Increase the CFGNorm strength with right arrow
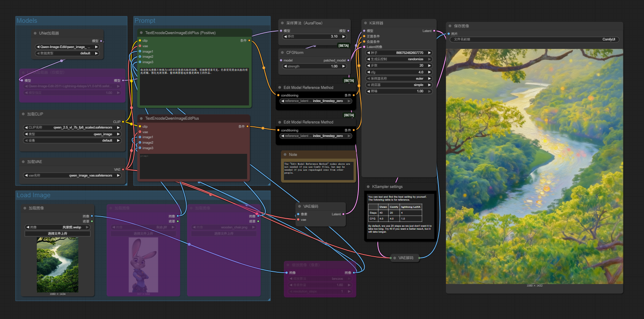 tap(344, 66)
